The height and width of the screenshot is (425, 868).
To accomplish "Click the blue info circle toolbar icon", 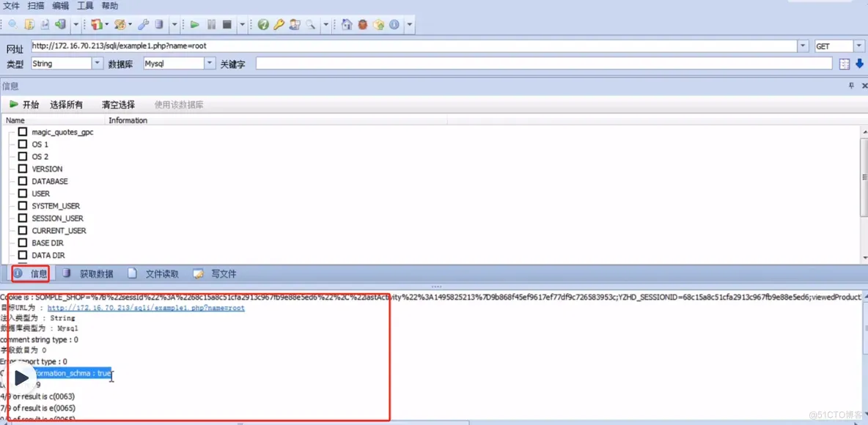I will pos(394,24).
